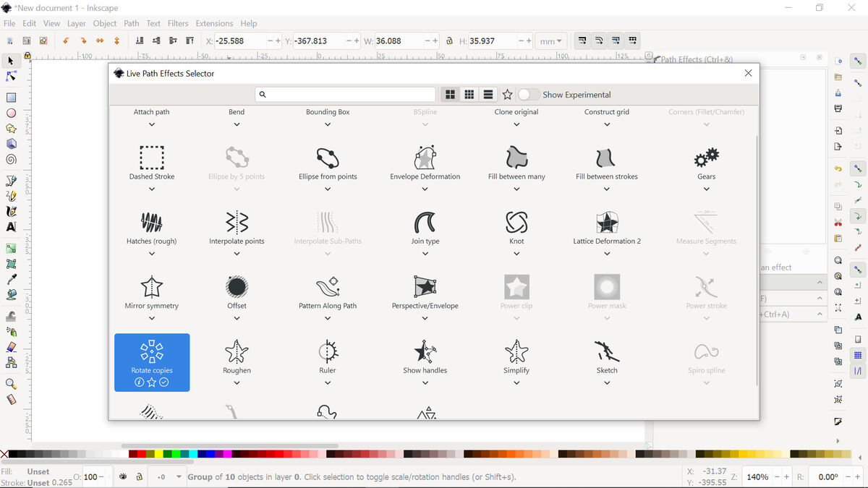
Task: Mark Rotate copies as favorite
Action: pyautogui.click(x=152, y=382)
